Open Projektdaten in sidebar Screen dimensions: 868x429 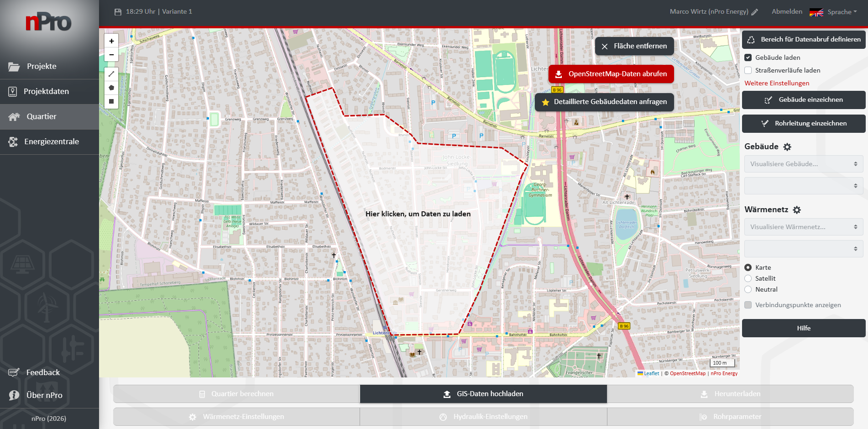pos(46,91)
